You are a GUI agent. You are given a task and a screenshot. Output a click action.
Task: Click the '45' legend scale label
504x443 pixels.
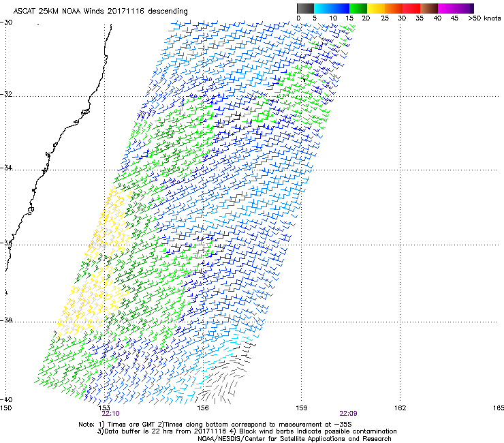click(454, 18)
